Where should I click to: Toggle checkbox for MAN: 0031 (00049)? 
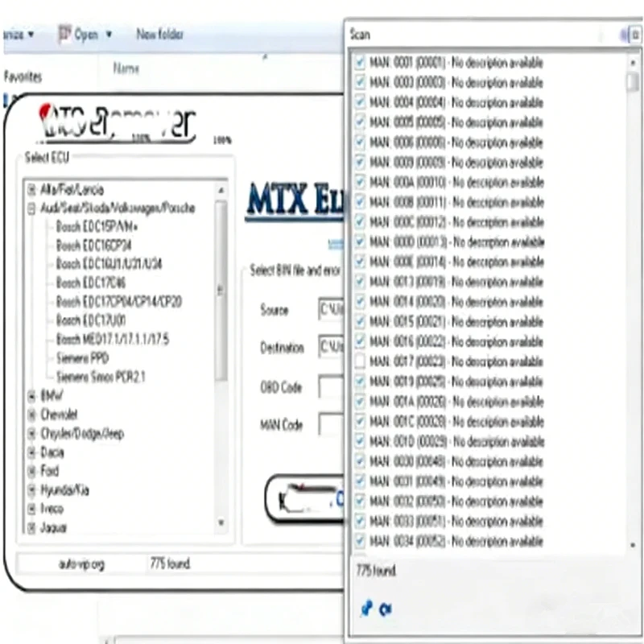(x=360, y=481)
